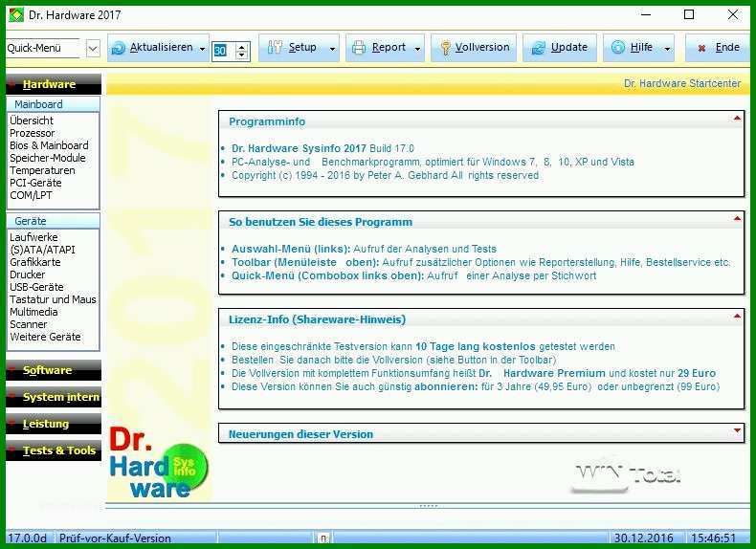The height and width of the screenshot is (549, 756).
Task: Open Tastatur und Maus entry
Action: 53,299
